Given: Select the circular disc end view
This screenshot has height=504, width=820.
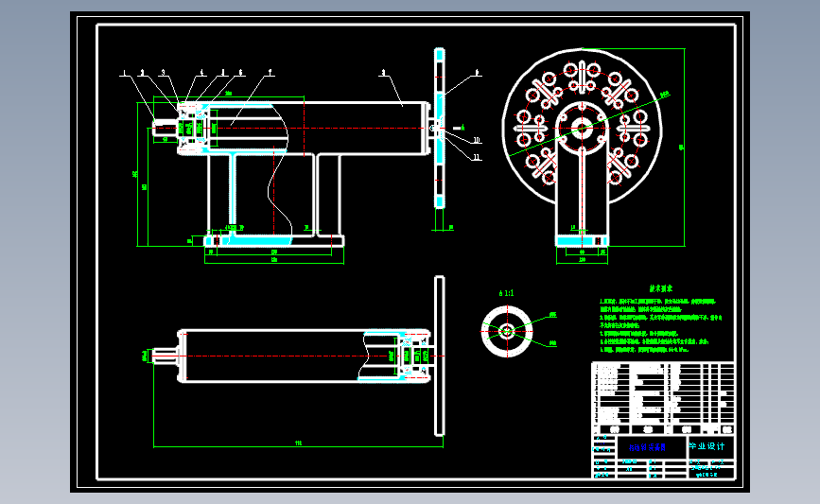Looking at the screenshot, I should pyautogui.click(x=582, y=128).
